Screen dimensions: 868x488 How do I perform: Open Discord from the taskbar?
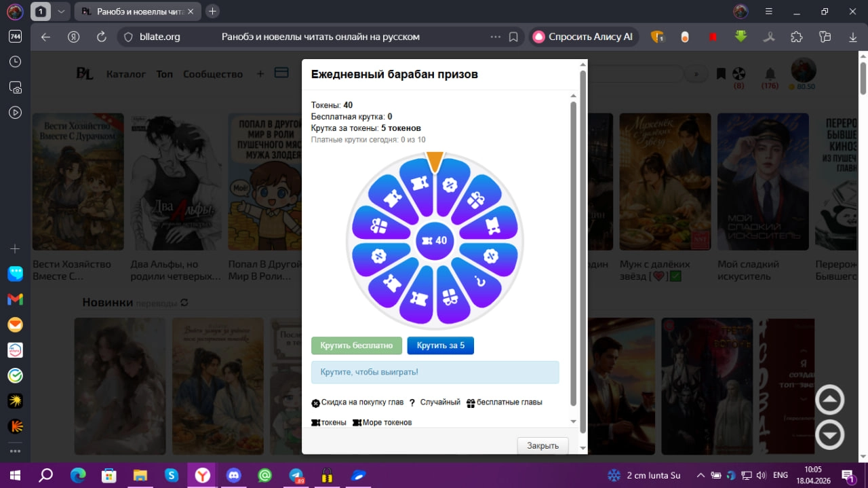[234, 475]
